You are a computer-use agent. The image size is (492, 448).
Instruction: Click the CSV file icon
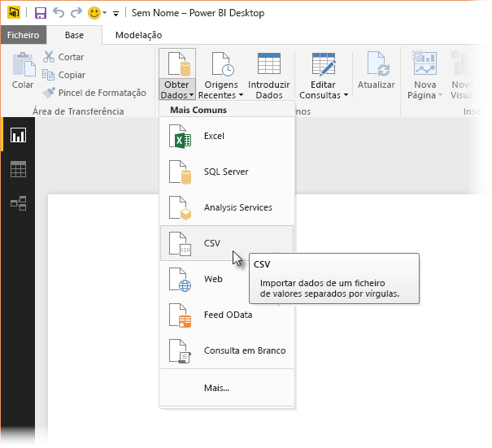180,244
